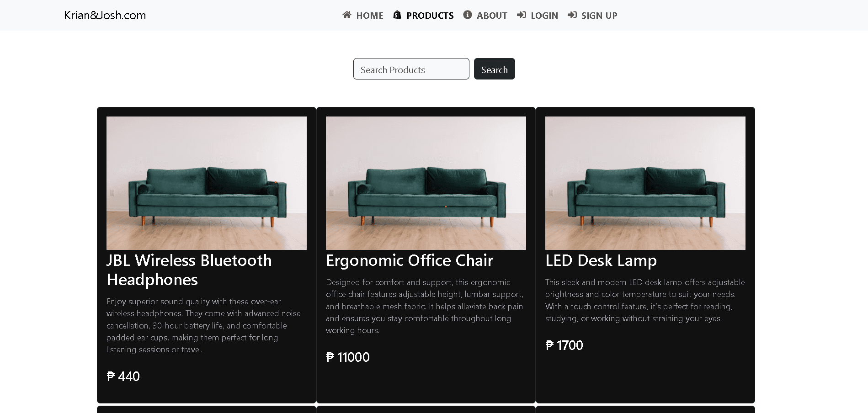The image size is (868, 413).
Task: Click the ₱ 11000 price label
Action: (348, 357)
